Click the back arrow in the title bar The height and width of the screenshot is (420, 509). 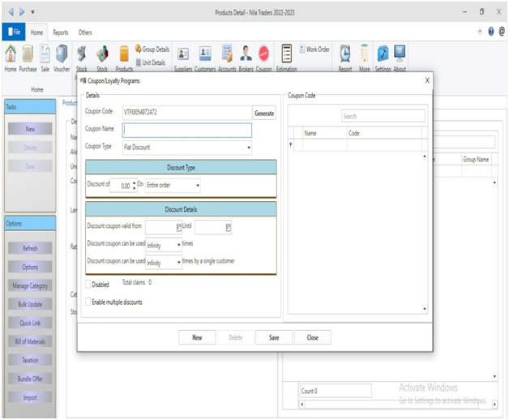11,12
